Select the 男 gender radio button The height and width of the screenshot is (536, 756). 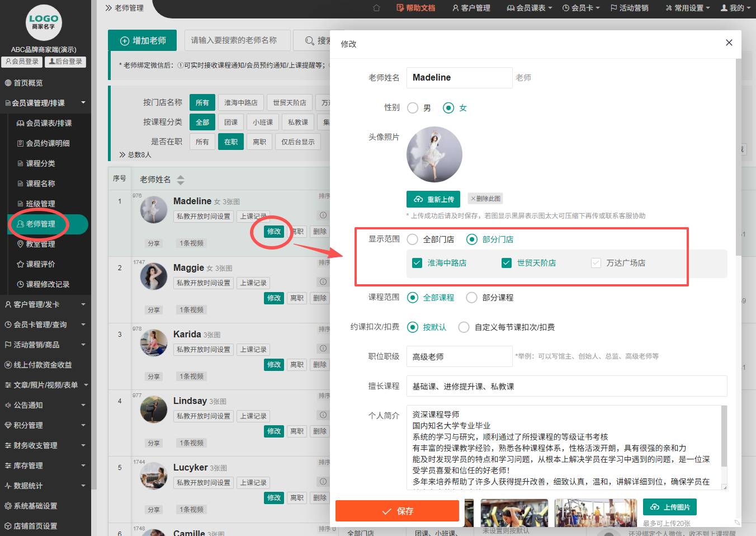413,108
